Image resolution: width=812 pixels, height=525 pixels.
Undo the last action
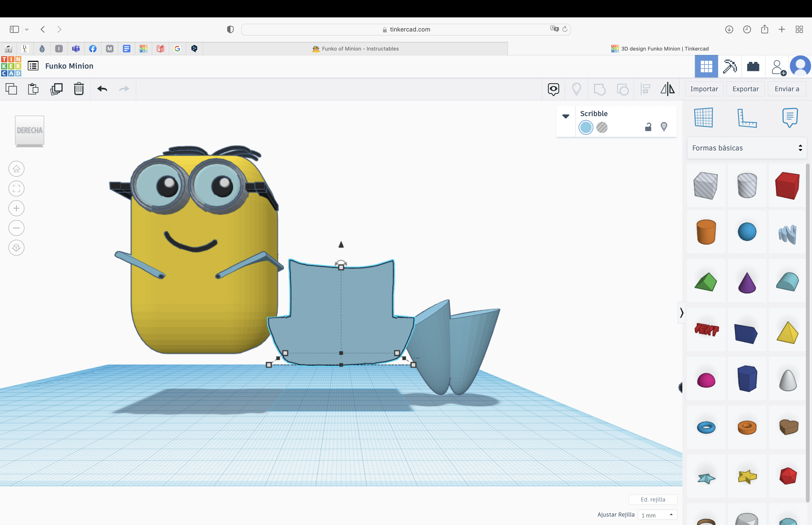(x=102, y=89)
